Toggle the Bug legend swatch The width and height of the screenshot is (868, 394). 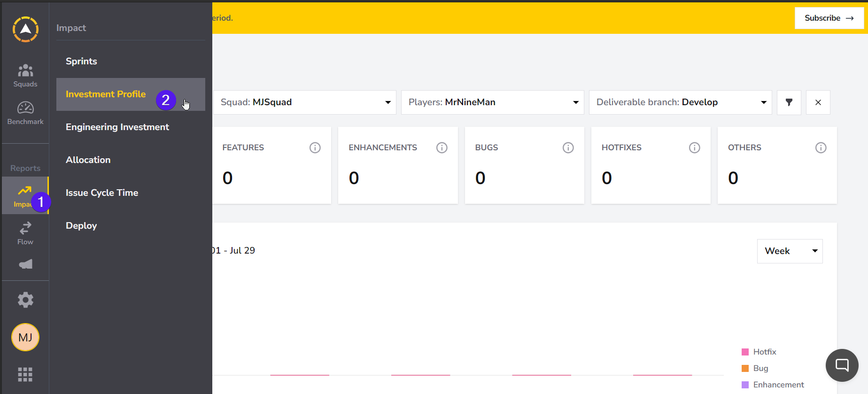pyautogui.click(x=745, y=368)
